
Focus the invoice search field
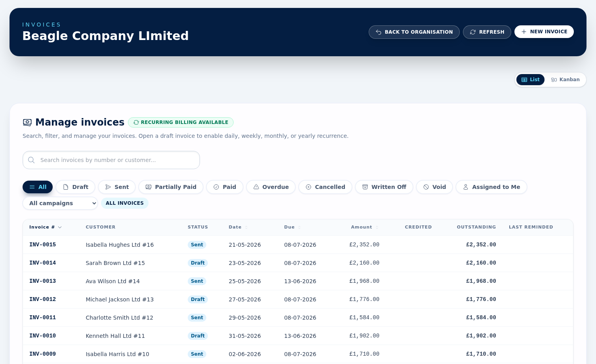coord(111,160)
